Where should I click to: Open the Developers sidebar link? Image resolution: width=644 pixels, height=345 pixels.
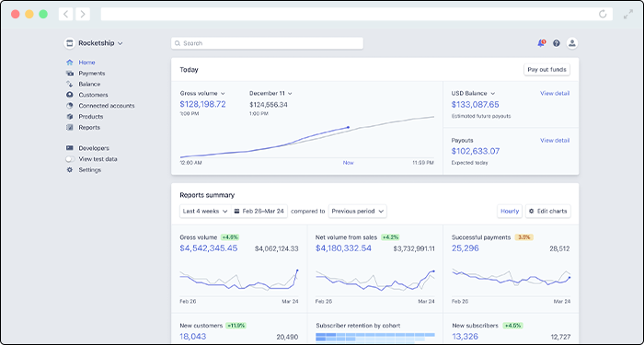(94, 148)
